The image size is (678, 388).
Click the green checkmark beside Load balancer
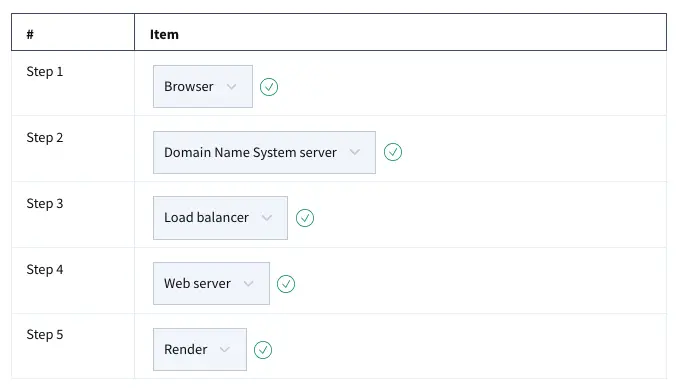304,218
